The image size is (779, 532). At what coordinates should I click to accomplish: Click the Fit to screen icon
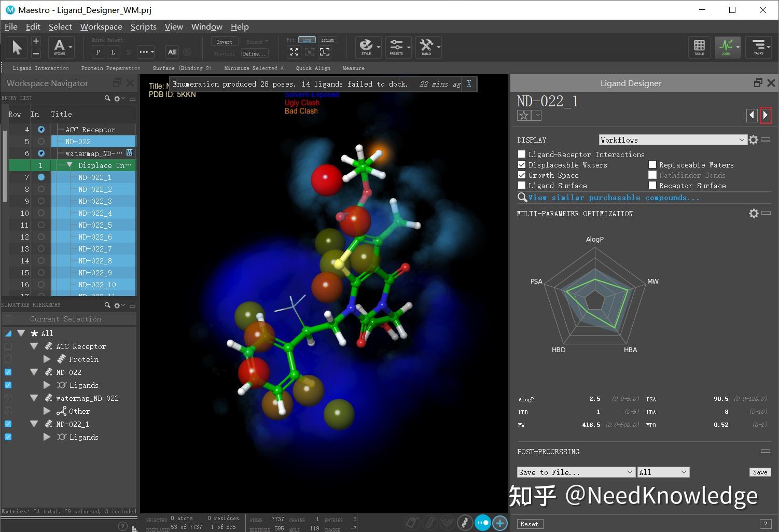[294, 52]
